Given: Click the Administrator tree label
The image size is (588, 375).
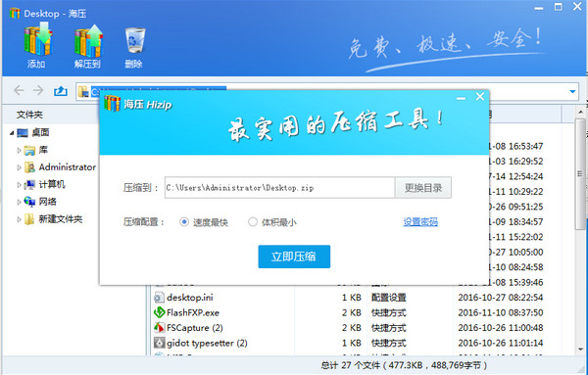Looking at the screenshot, I should tap(68, 167).
